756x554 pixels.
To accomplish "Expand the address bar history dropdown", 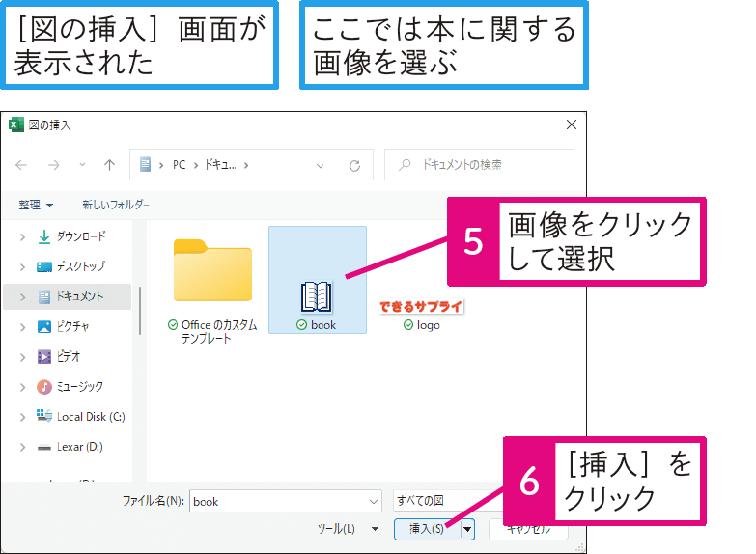I will tap(320, 166).
